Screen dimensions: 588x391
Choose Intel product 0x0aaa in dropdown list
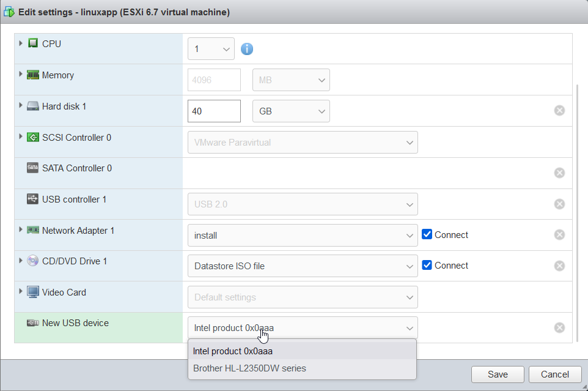233,351
